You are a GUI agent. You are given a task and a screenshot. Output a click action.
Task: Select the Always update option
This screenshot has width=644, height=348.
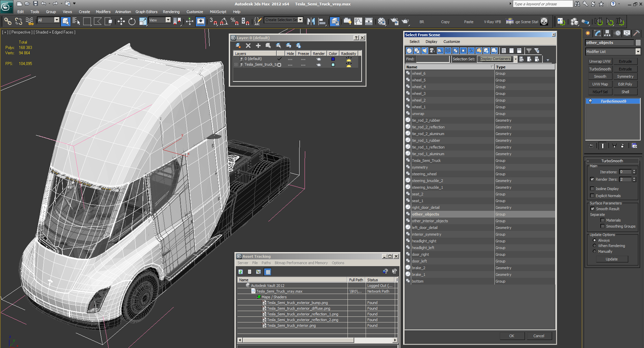594,240
